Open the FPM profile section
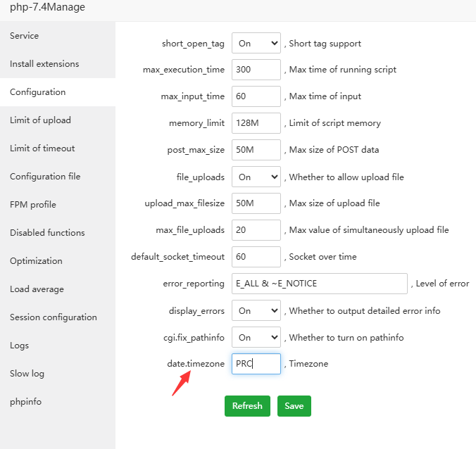Viewport: 476px width, 449px height. pos(33,205)
